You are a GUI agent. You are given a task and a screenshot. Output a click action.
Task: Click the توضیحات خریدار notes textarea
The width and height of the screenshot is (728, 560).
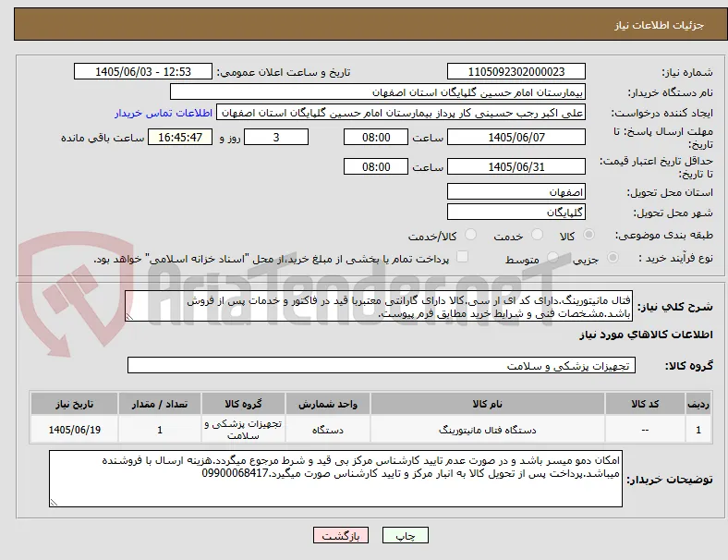pos(335,479)
